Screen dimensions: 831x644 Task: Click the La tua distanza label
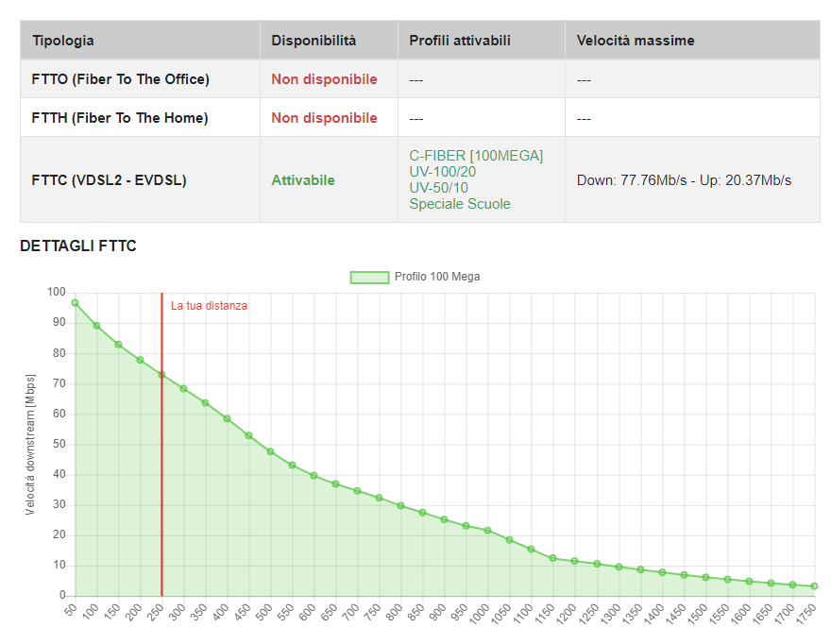(209, 306)
